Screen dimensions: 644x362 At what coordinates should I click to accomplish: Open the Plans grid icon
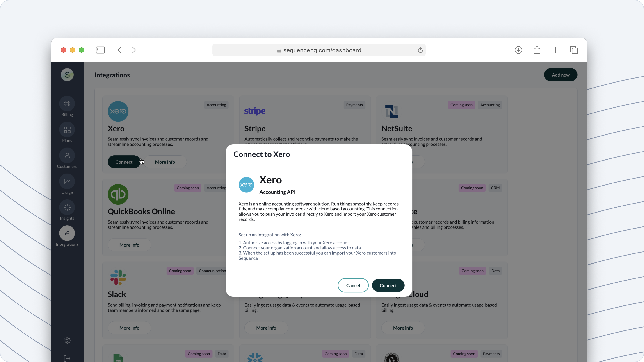click(x=67, y=130)
